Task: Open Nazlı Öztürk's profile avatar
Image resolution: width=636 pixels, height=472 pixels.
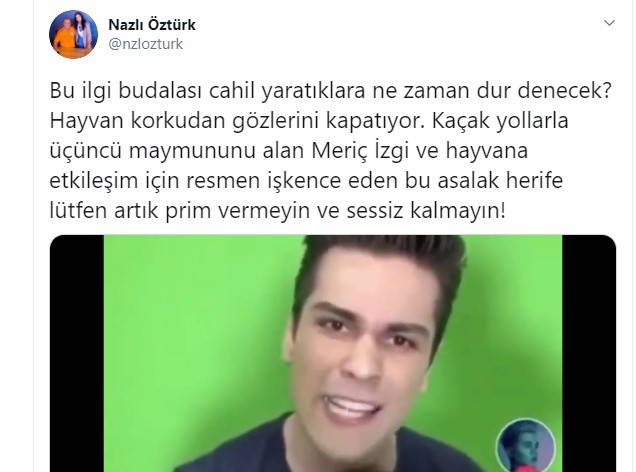Action: [x=73, y=34]
